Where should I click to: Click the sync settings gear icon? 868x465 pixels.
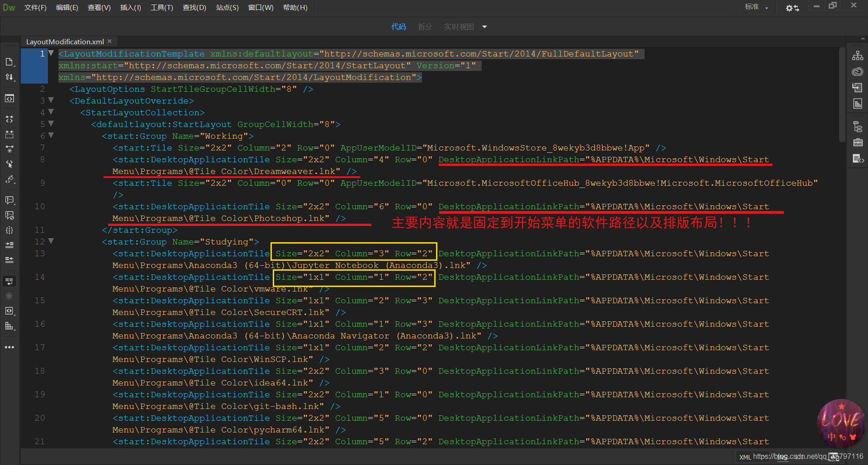click(792, 8)
